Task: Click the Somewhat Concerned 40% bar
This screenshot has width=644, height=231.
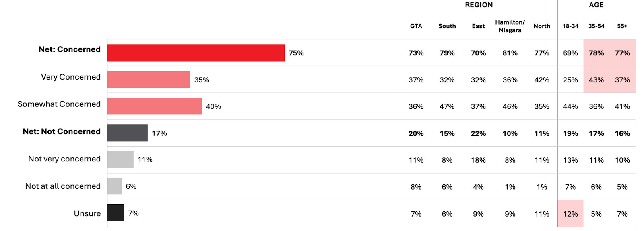Action: pyautogui.click(x=155, y=106)
